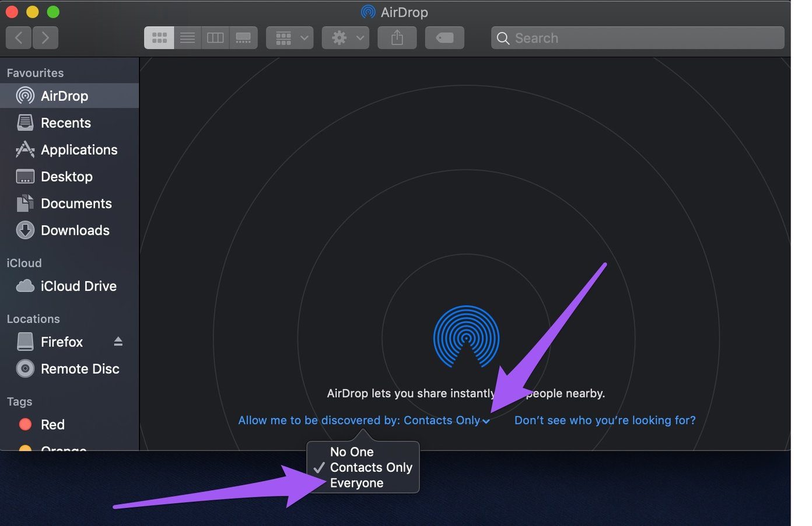Click the iCloud Drive cloud icon
The image size is (812, 526).
click(x=25, y=286)
